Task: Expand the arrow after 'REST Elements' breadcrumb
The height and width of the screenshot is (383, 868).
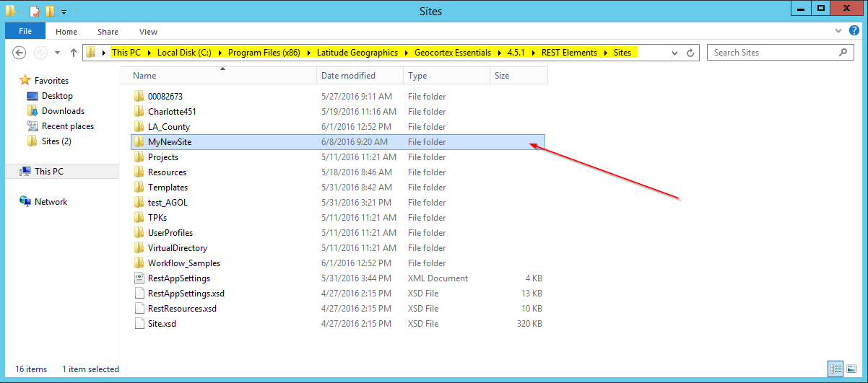Action: [x=606, y=53]
